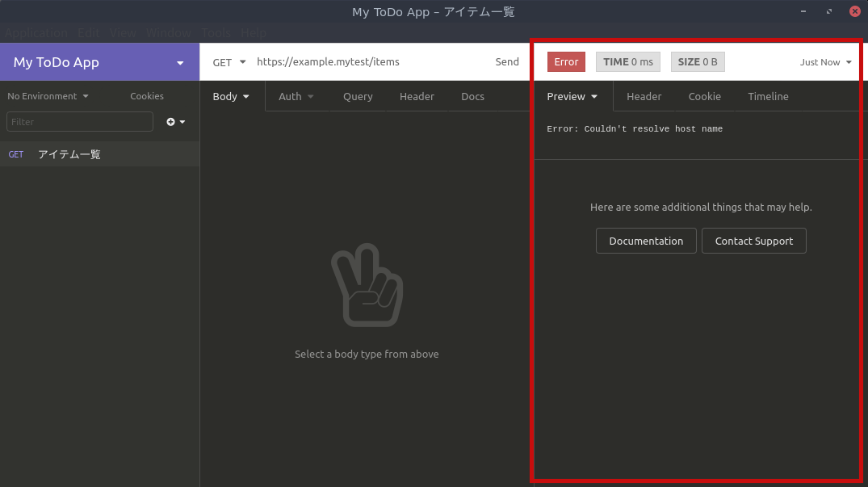868x487 pixels.
Task: Focus the Filter input field
Action: [x=80, y=122]
